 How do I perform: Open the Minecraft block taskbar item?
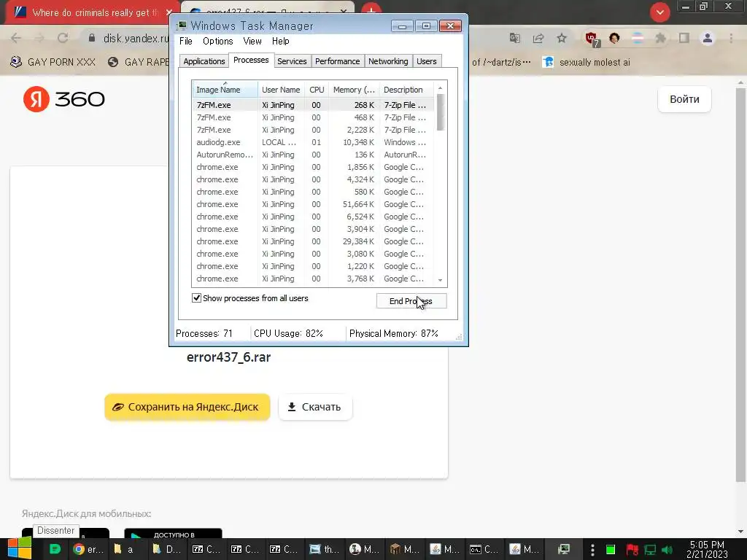pos(404,549)
